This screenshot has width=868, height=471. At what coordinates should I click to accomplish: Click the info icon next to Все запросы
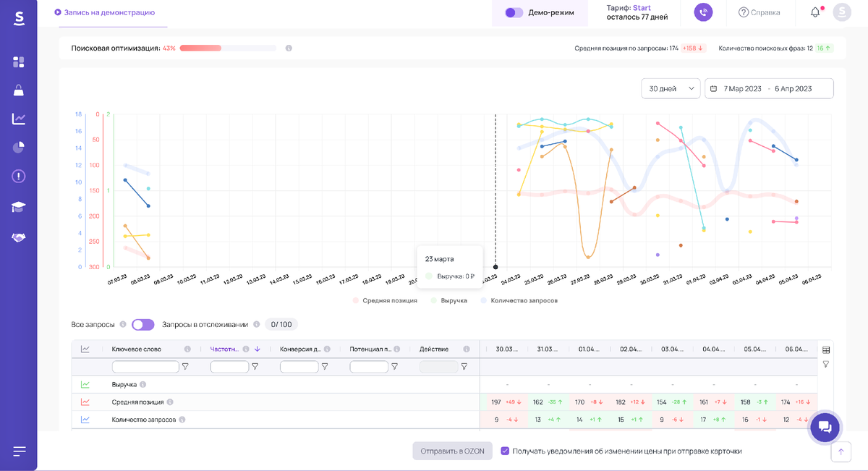(x=123, y=325)
